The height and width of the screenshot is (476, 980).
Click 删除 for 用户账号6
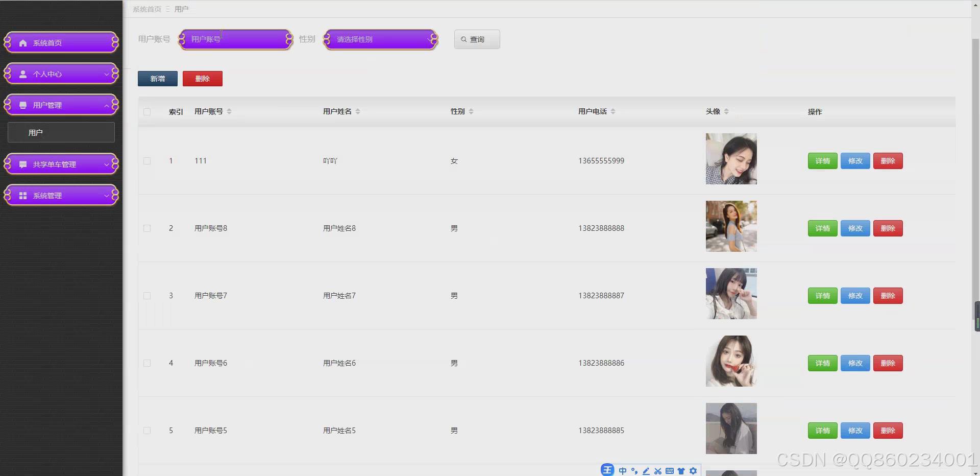(x=888, y=363)
